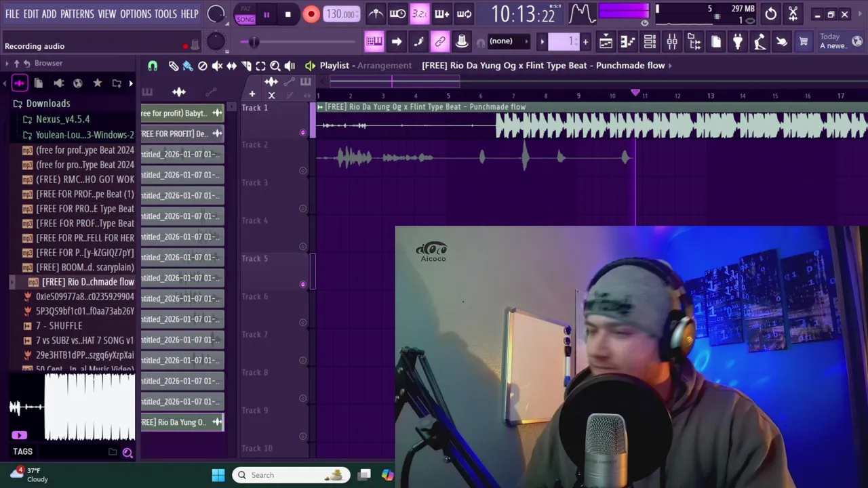Select the Paint brush tool in Playlist

pyautogui.click(x=188, y=66)
